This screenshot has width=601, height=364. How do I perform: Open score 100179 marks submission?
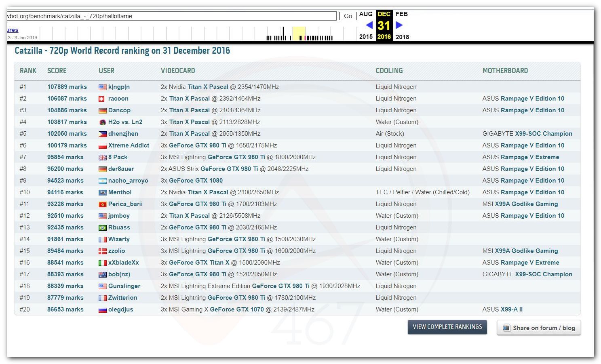tap(67, 145)
